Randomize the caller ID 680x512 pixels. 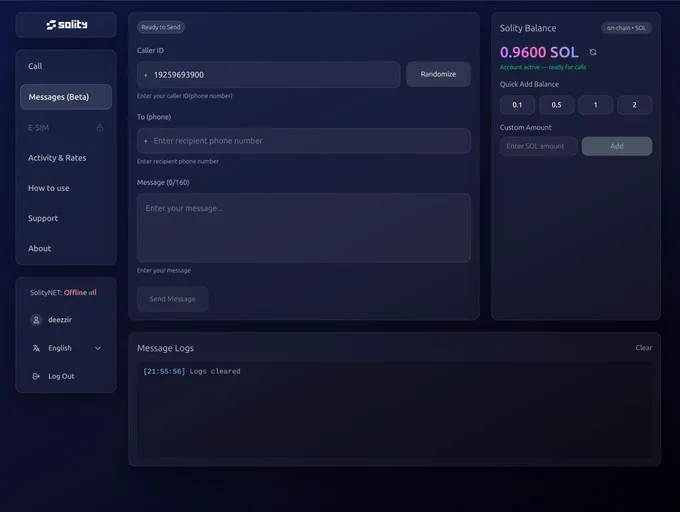pos(438,74)
